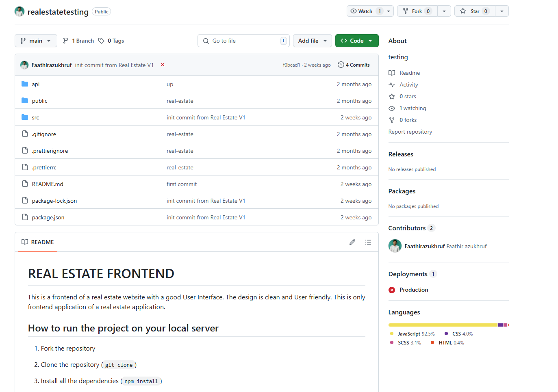This screenshot has height=392, width=558.
Task: Open the Star lists dropdown arrow
Action: [x=502, y=11]
